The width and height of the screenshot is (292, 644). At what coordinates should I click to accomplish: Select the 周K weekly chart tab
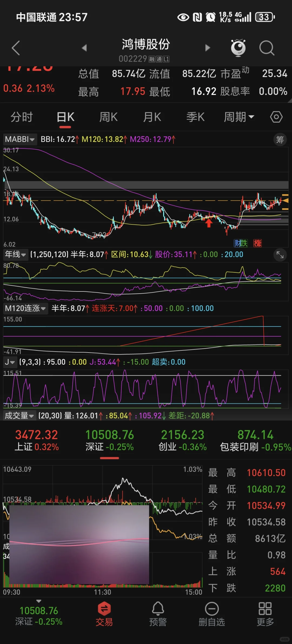[x=108, y=117]
